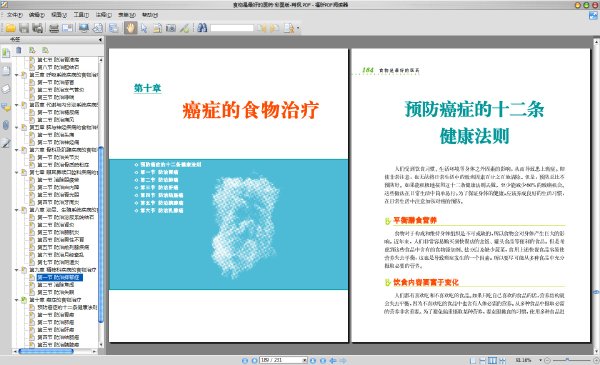Collapse the 第十章 bookmark tree node
Image resolution: width=600 pixels, height=365 pixels.
coord(16,300)
